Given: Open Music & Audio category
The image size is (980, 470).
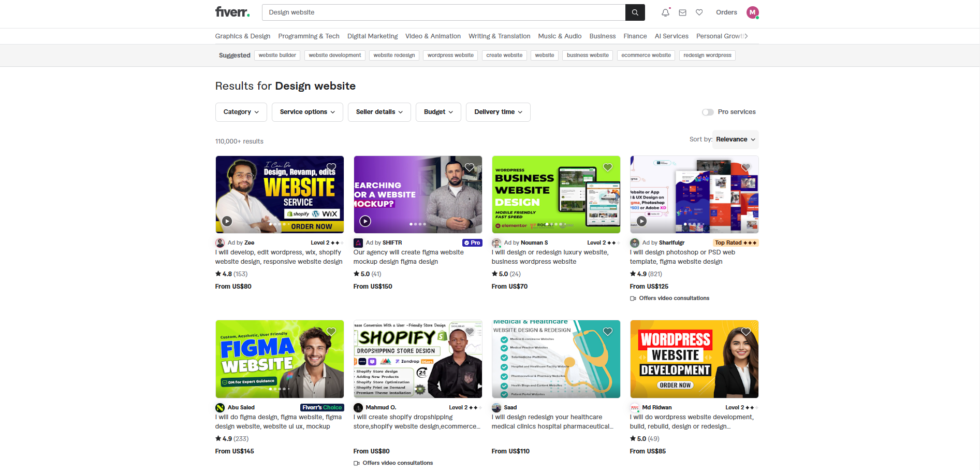Looking at the screenshot, I should point(560,36).
